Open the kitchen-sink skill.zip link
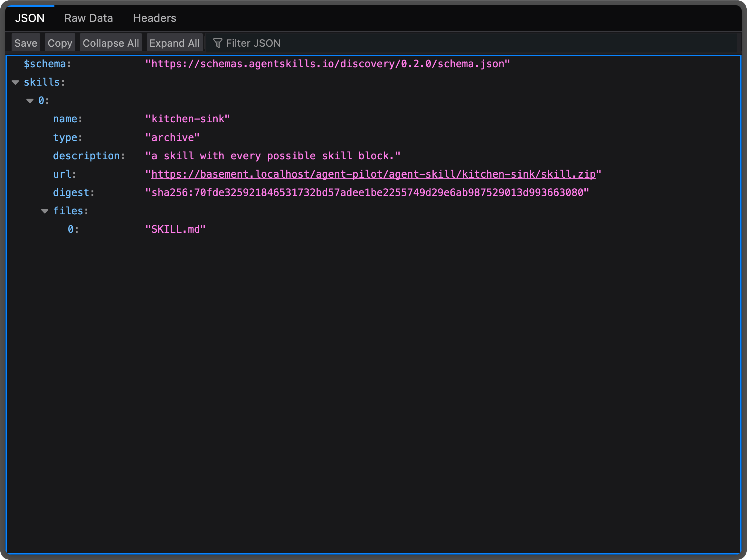This screenshot has height=560, width=747. [x=373, y=174]
